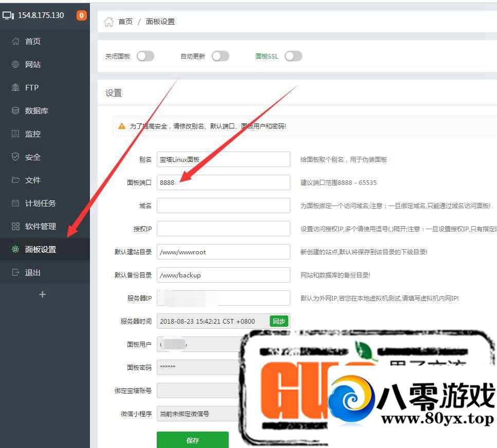497x448 pixels.
Task: Click hint text 默认为外网IP about virtual machine
Action: pyautogui.click(x=379, y=298)
